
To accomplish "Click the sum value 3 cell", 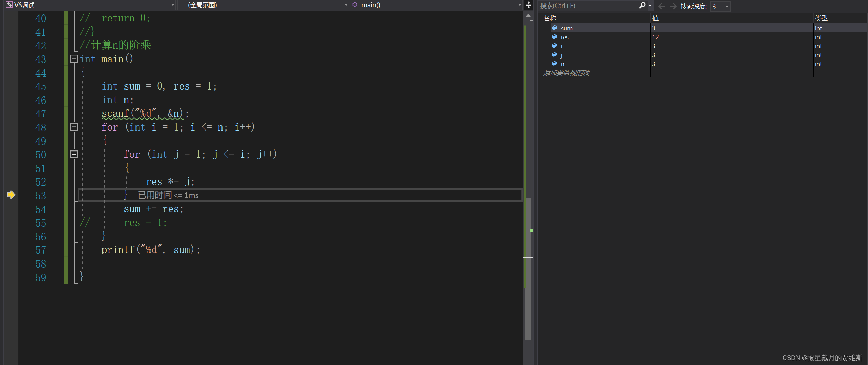I will (731, 28).
